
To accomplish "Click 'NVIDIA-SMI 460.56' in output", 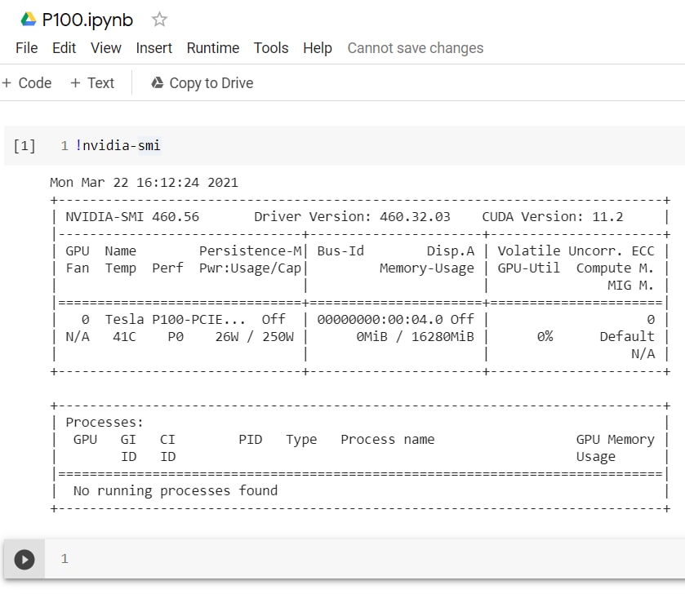I will 132,217.
